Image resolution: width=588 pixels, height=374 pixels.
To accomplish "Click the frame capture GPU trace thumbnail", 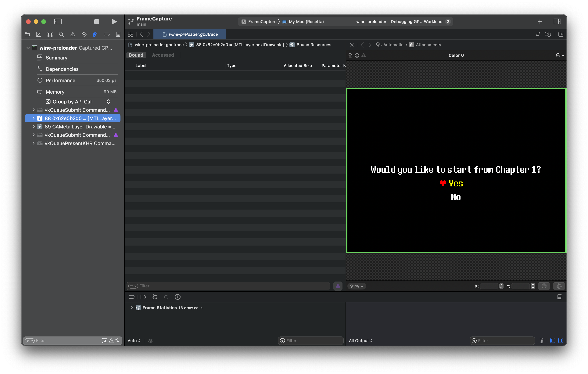I will tap(36, 48).
